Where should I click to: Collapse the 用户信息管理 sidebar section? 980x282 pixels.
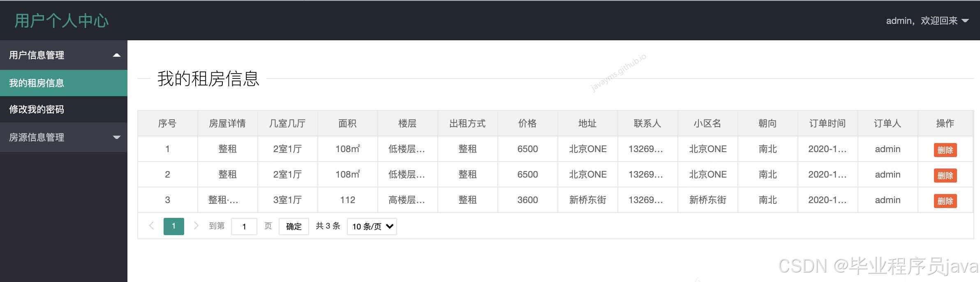64,55
